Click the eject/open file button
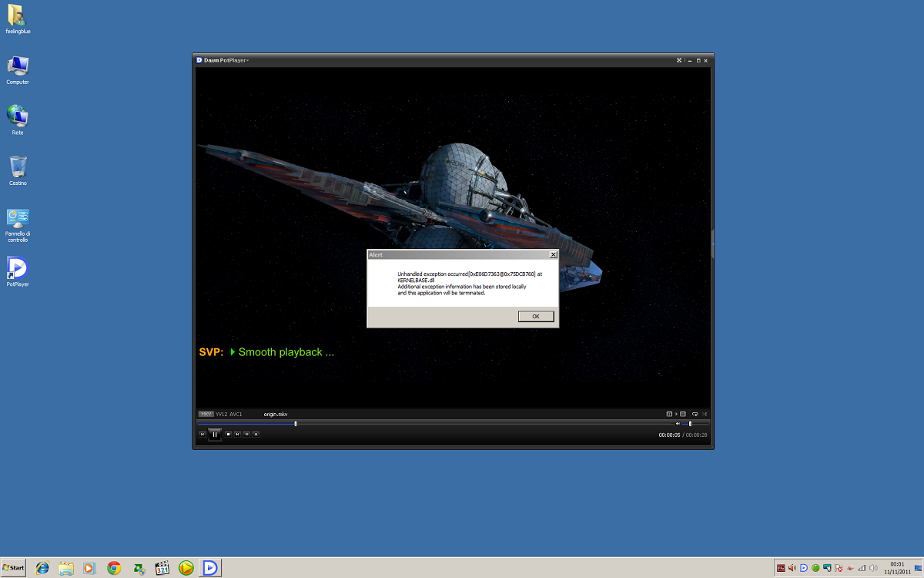Image resolution: width=924 pixels, height=578 pixels. [x=256, y=434]
